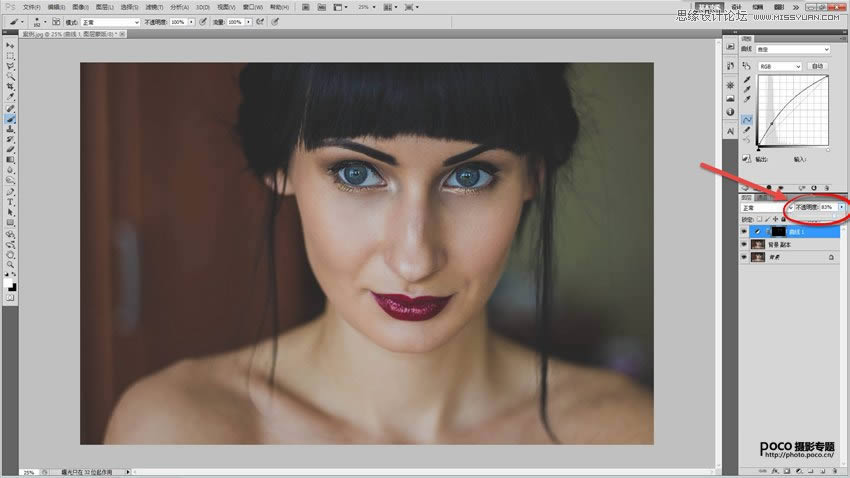Toggle visibility of the Background layer
The height and width of the screenshot is (478, 850).
745,258
